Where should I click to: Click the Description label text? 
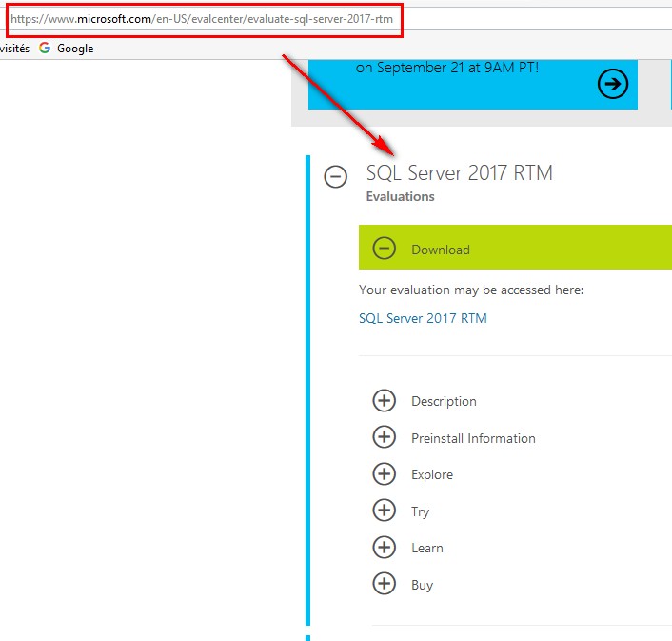pyautogui.click(x=444, y=401)
